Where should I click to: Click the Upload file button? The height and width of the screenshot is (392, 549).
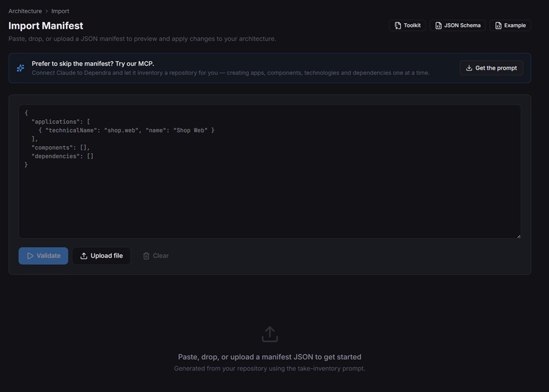point(101,256)
